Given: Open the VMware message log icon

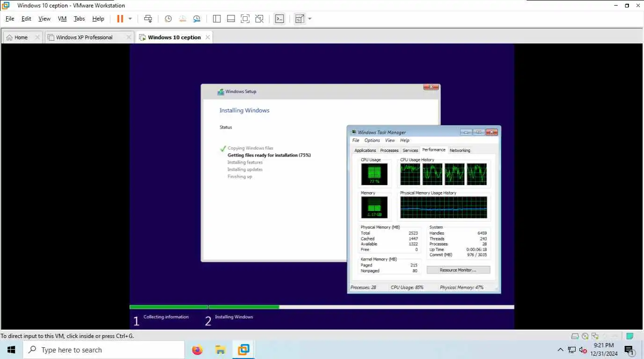Looking at the screenshot, I should 630,336.
